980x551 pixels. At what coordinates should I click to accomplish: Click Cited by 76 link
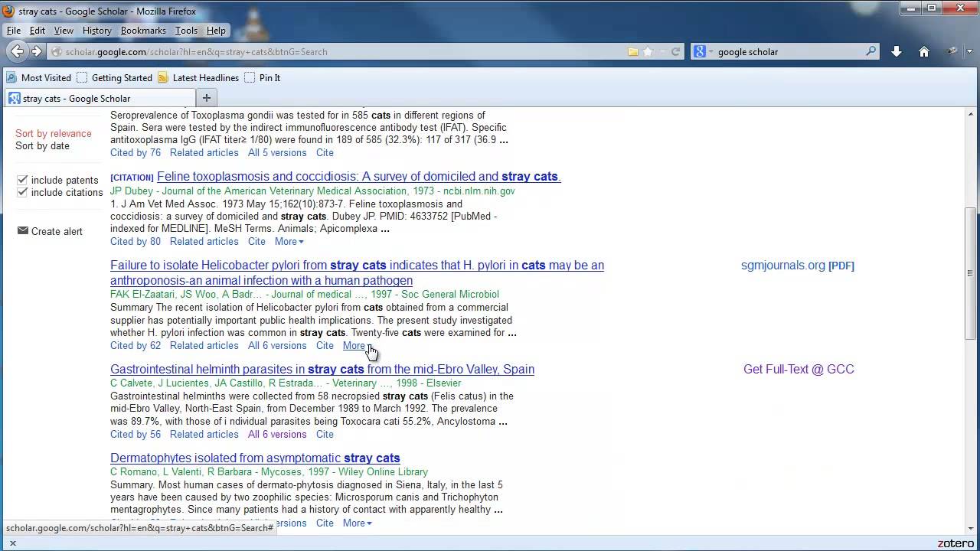tap(136, 152)
